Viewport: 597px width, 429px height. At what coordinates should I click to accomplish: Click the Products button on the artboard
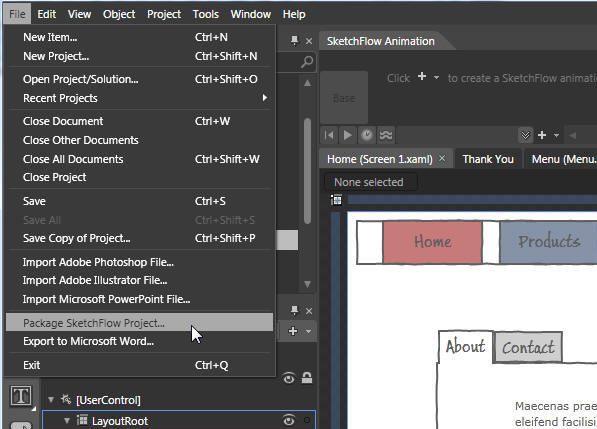tap(548, 242)
